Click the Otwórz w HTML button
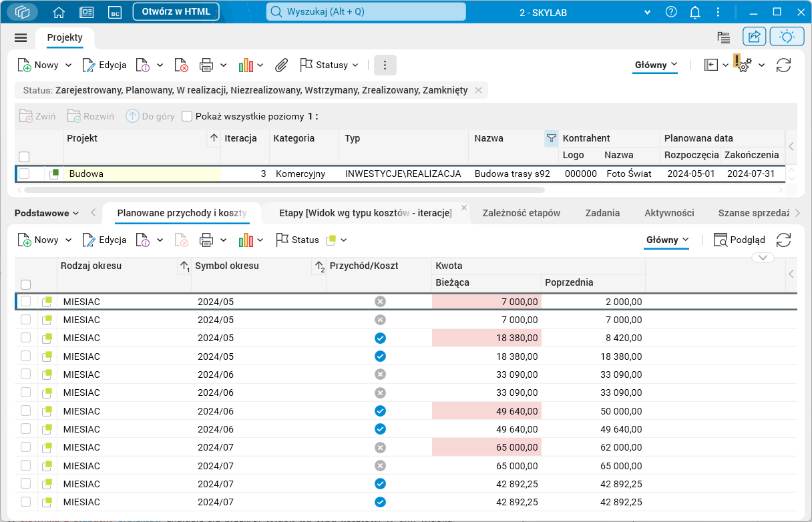This screenshot has height=522, width=812. [176, 11]
